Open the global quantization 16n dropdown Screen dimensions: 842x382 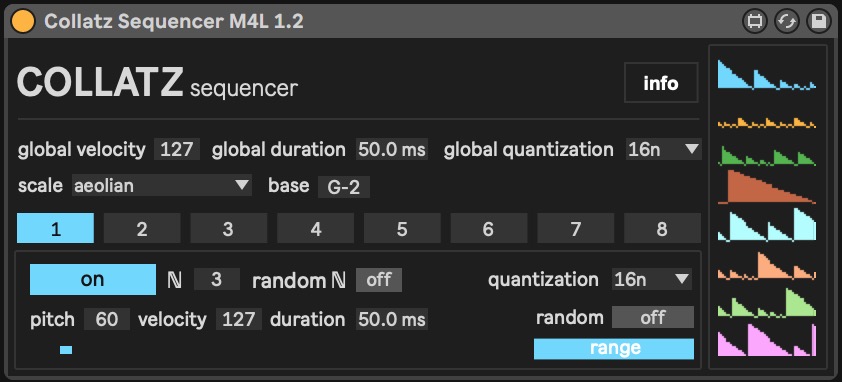point(663,149)
